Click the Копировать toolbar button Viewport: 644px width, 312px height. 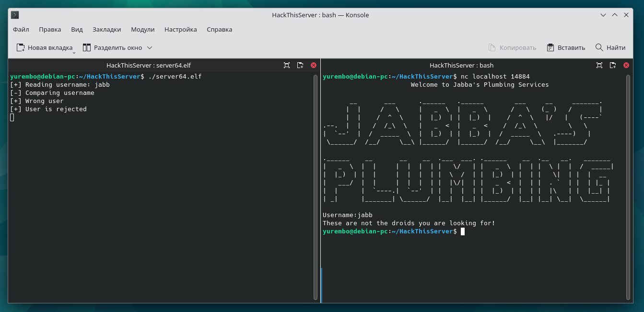click(512, 47)
